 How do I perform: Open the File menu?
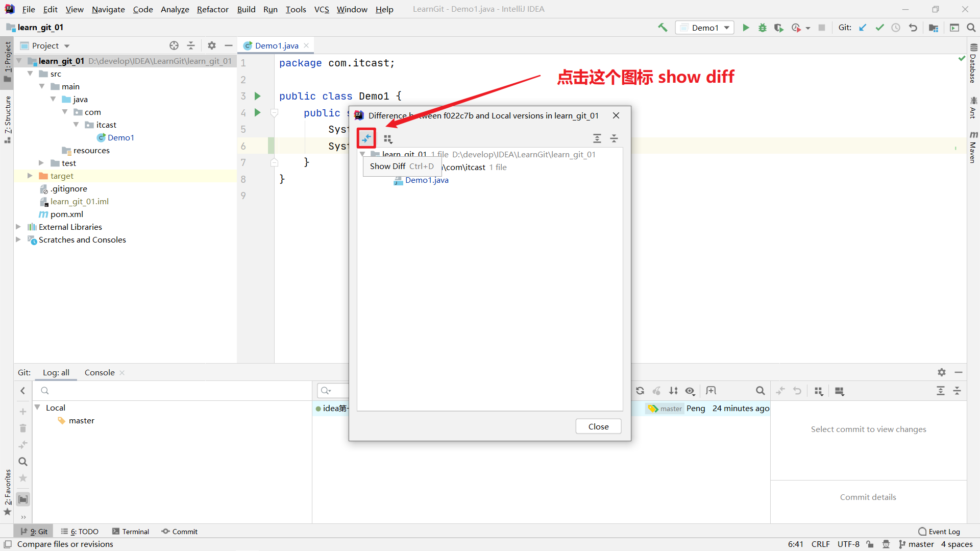(x=29, y=9)
